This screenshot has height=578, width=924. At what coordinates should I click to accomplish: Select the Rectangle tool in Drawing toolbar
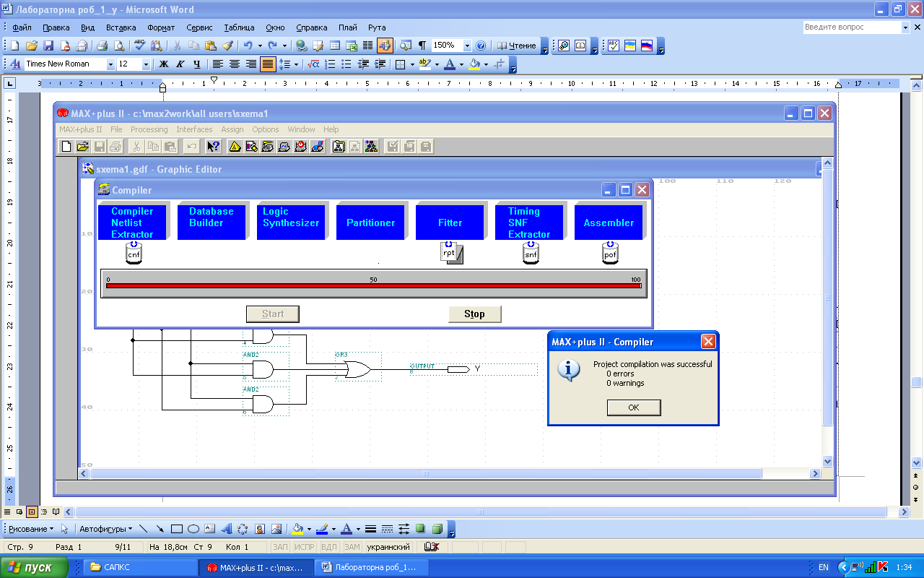click(177, 529)
